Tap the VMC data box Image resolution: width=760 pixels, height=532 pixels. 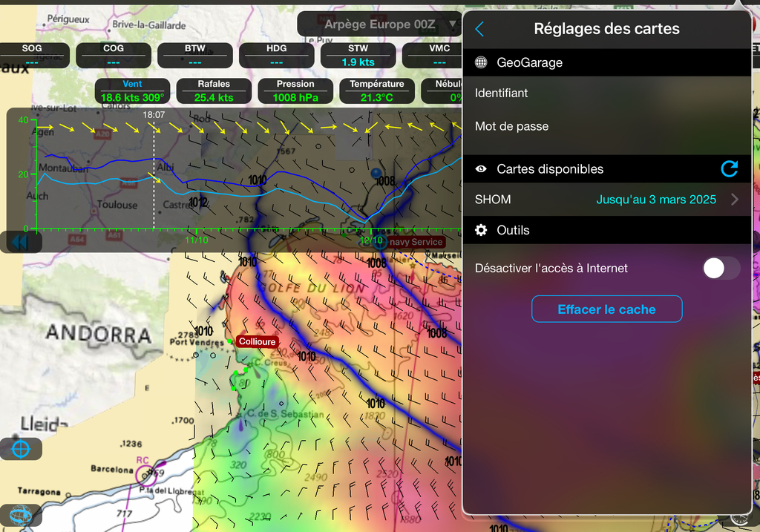433,55
